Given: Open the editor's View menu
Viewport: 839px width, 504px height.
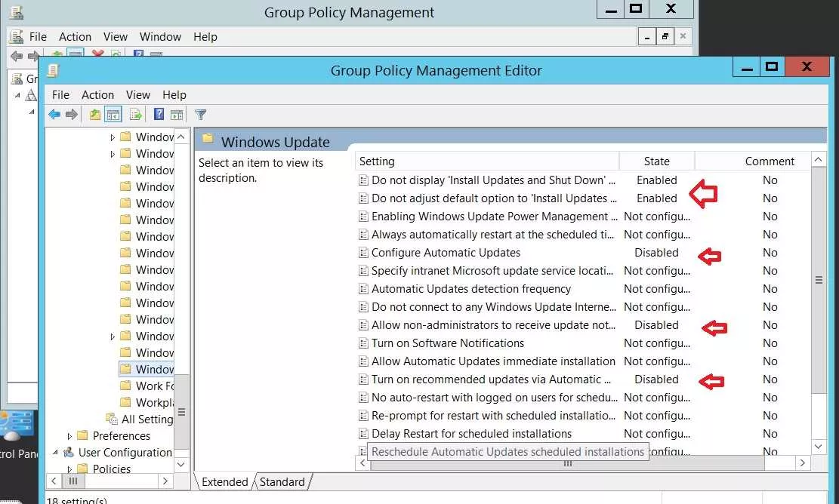Looking at the screenshot, I should 138,94.
